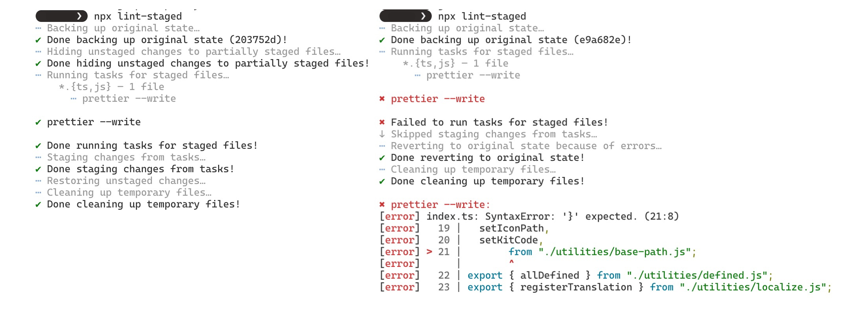The width and height of the screenshot is (868, 310).
Task: Click the left 'npx lint-staged' command text
Action: click(138, 16)
